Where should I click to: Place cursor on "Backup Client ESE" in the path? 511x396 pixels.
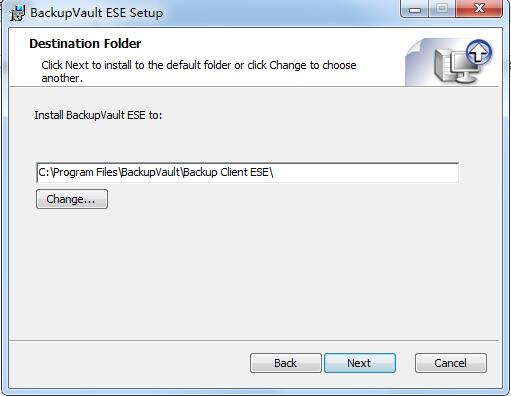point(226,172)
